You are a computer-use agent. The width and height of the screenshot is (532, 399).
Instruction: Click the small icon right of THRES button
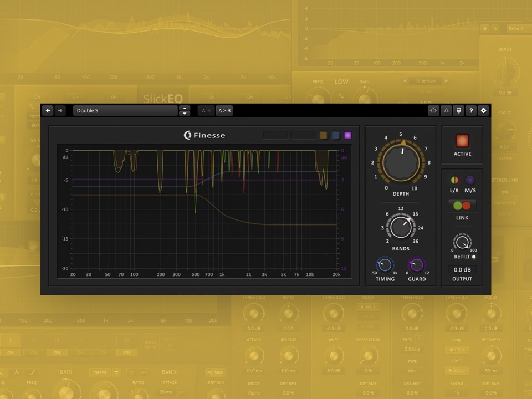(116, 372)
